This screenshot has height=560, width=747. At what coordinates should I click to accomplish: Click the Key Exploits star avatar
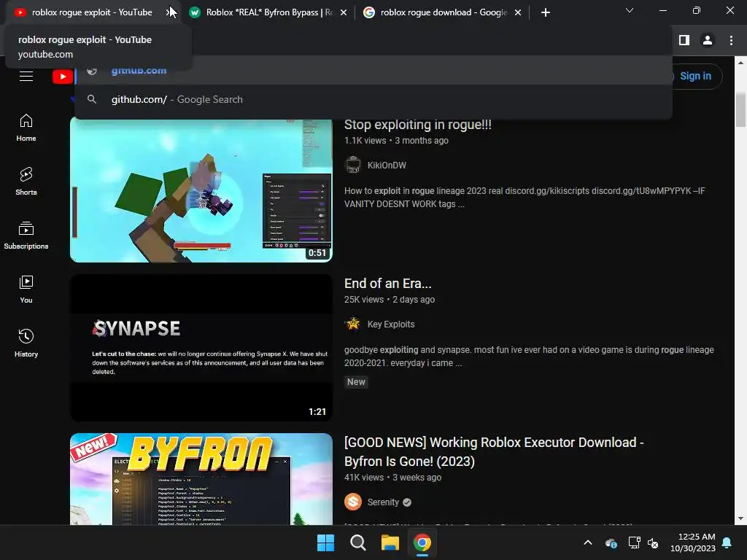(x=352, y=324)
